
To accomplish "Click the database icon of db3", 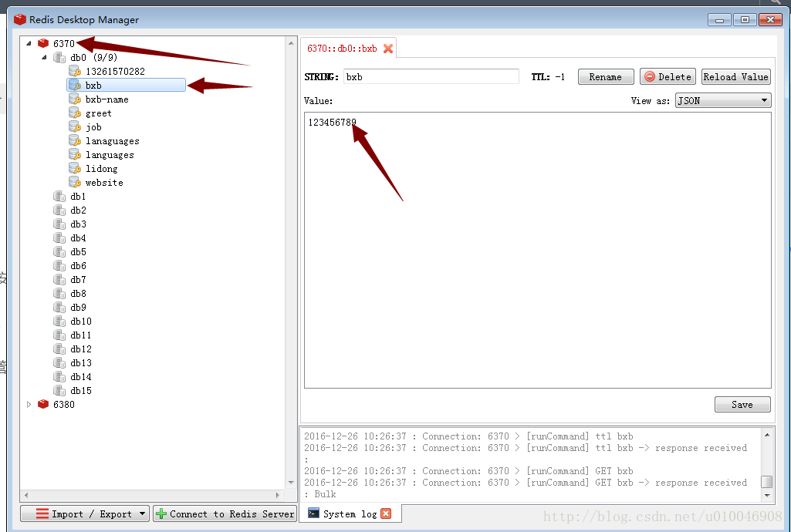I will point(59,224).
